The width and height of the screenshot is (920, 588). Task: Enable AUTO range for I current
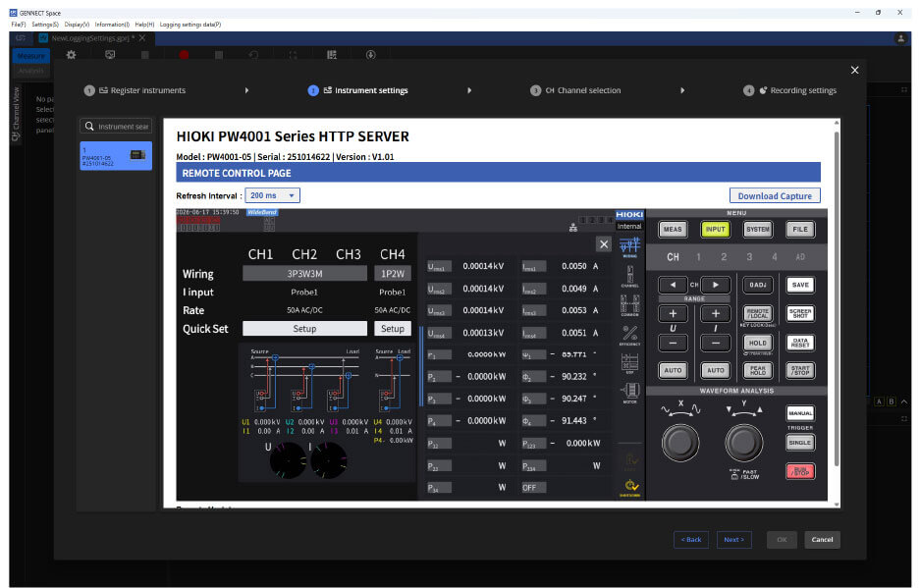[x=716, y=370]
